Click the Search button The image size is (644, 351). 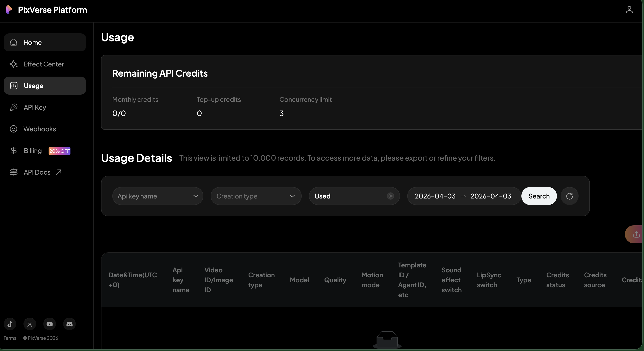click(x=539, y=196)
